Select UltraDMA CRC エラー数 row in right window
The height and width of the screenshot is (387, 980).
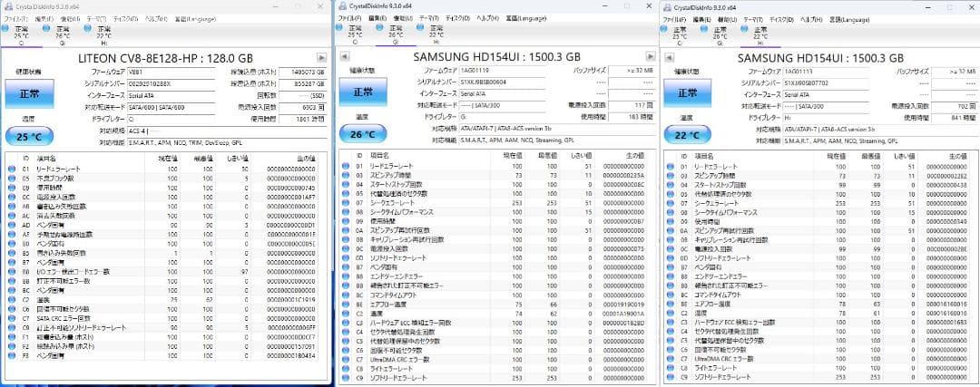click(x=818, y=359)
